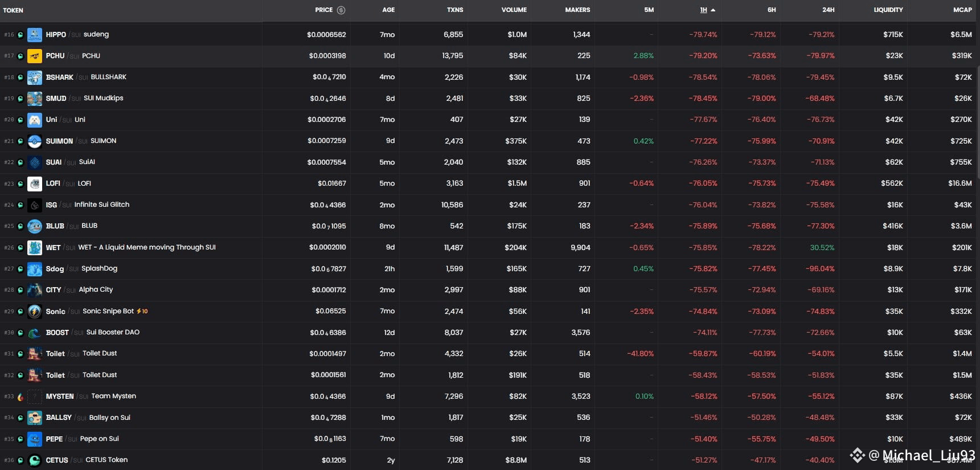The height and width of the screenshot is (470, 980).
Task: Toggle the price currency dollar icon
Action: coord(341,10)
